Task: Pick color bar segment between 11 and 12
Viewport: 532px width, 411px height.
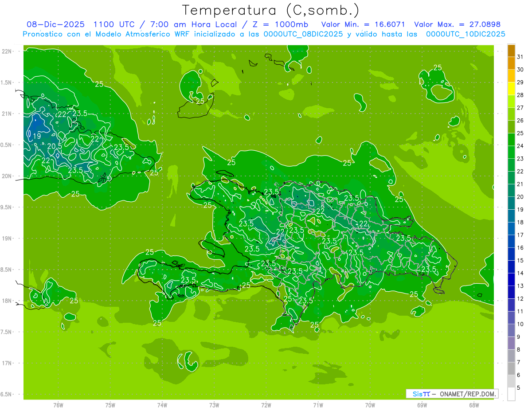Action: (511, 305)
